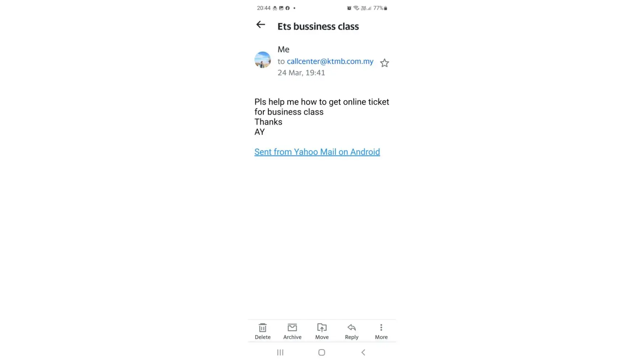Tap the back arrow icon

(260, 25)
